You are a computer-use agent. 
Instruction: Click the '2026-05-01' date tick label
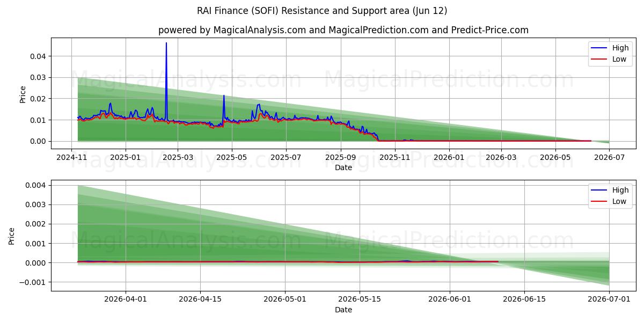[285, 299]
